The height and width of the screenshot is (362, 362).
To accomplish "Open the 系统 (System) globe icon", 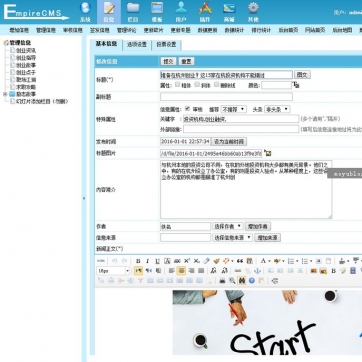I will [85, 8].
